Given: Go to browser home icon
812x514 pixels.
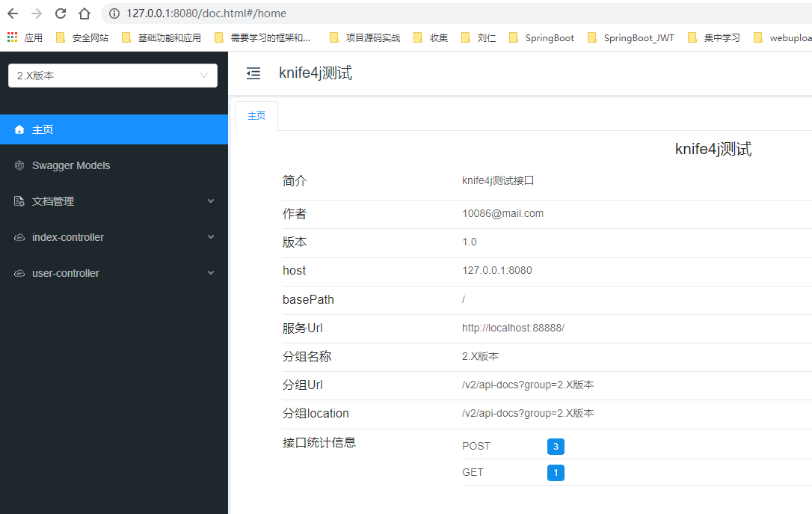Looking at the screenshot, I should (x=84, y=13).
